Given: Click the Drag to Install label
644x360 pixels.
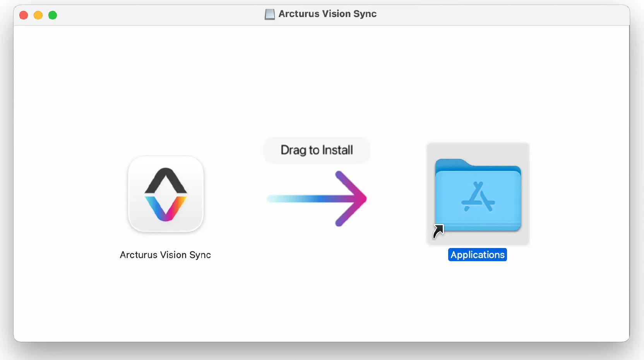Looking at the screenshot, I should pyautogui.click(x=317, y=150).
